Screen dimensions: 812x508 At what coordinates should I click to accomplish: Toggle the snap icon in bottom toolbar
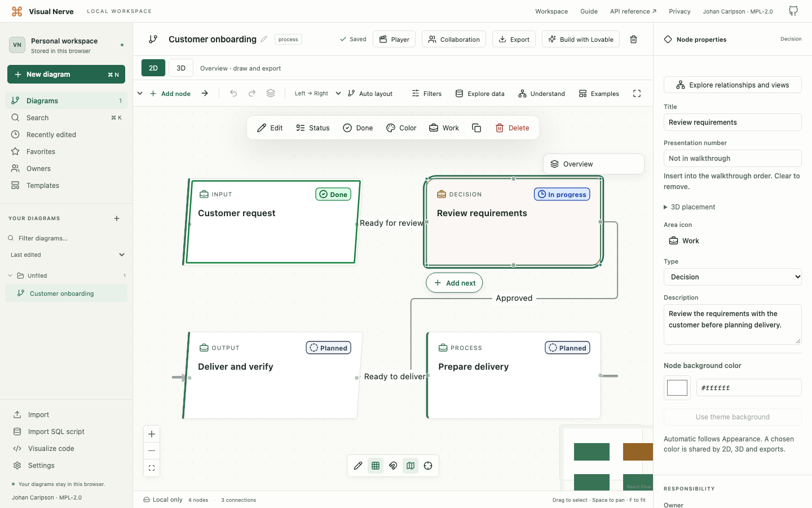tap(393, 466)
